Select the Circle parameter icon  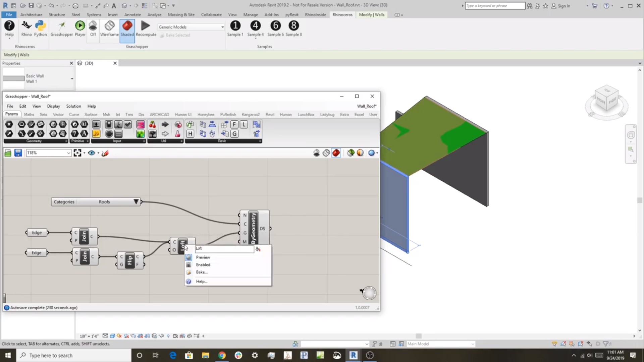21,124
